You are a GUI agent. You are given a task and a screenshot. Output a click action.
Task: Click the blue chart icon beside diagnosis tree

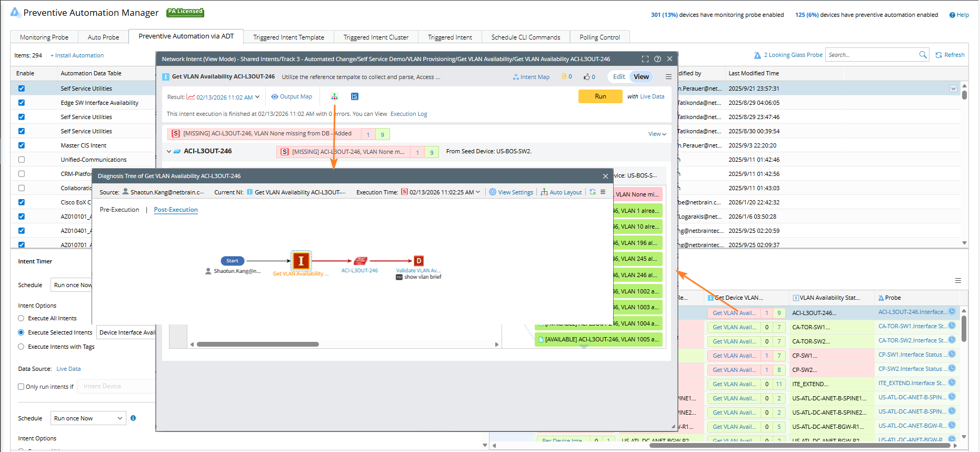355,96
